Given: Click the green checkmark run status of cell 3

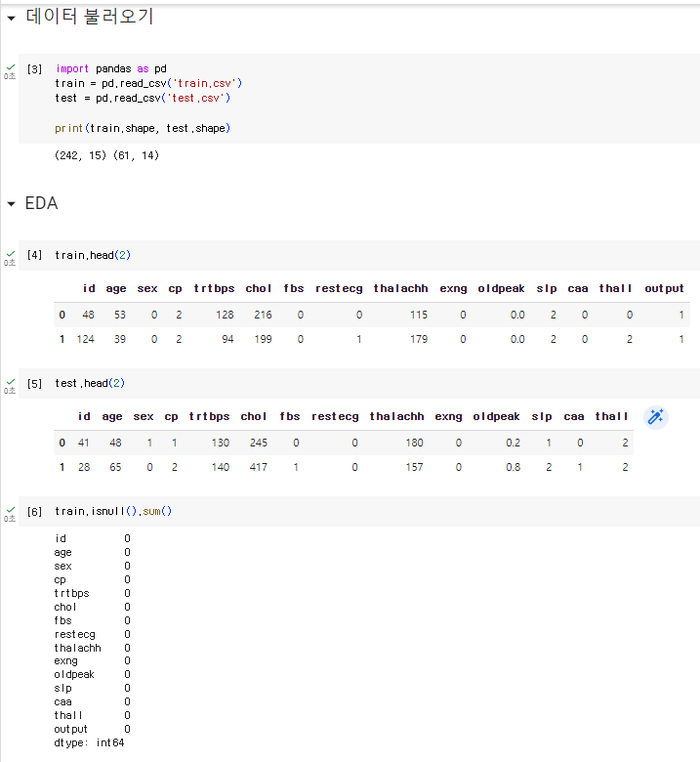Looking at the screenshot, I should pyautogui.click(x=11, y=67).
